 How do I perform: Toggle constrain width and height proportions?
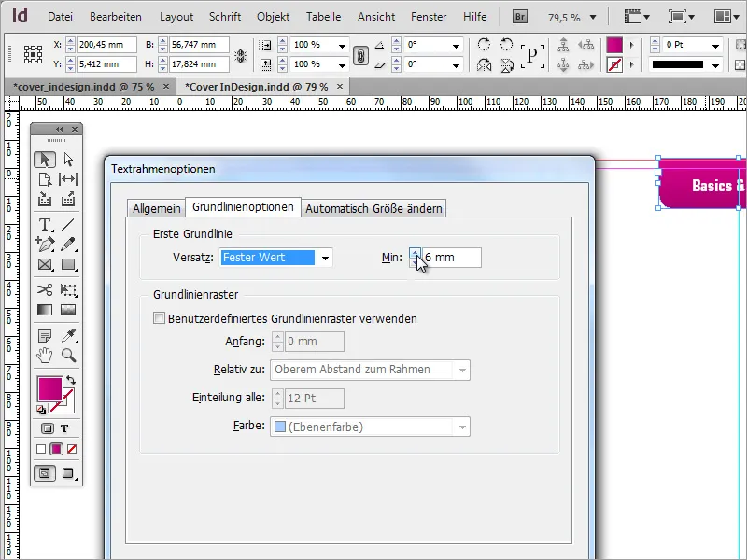coord(240,56)
